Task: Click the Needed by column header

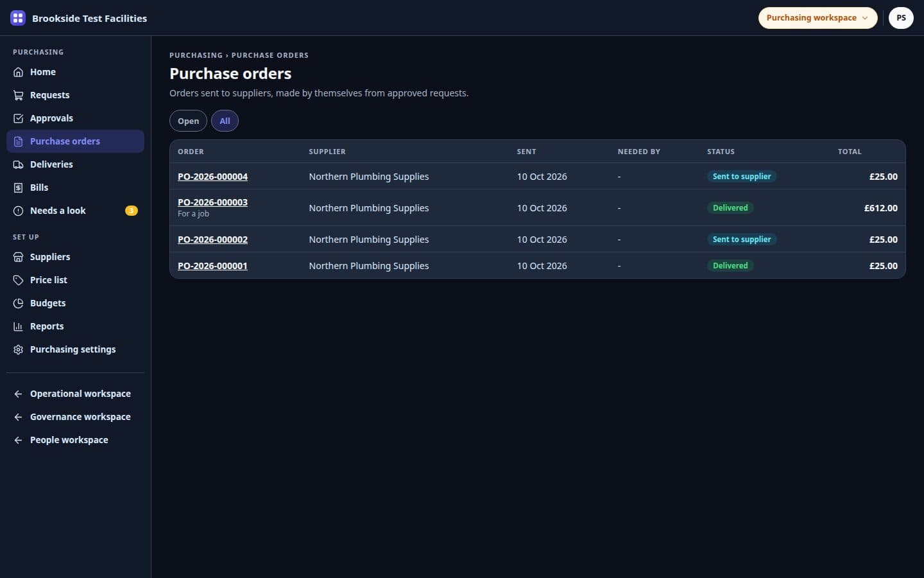Action: click(638, 152)
